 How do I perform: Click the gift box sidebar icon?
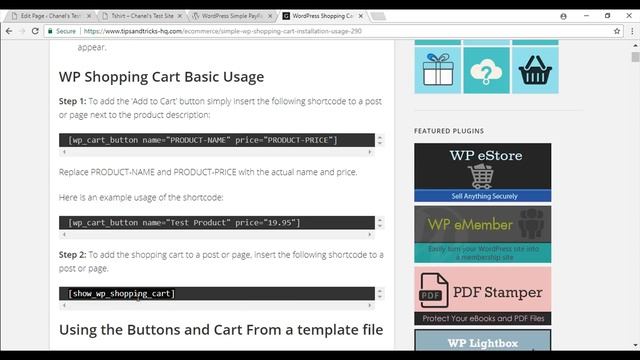click(x=438, y=70)
